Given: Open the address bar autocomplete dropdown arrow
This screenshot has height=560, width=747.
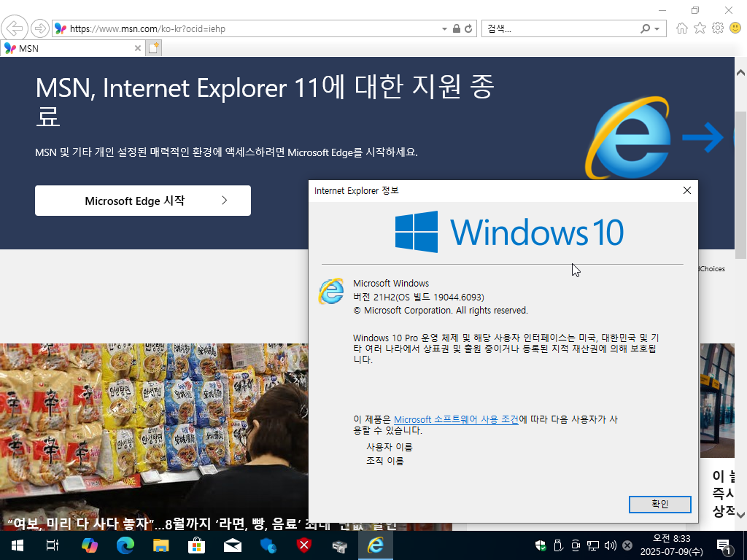Looking at the screenshot, I should point(444,28).
